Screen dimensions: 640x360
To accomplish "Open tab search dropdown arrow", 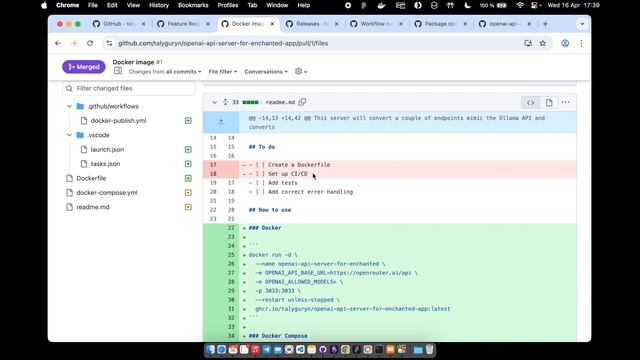I will [582, 24].
